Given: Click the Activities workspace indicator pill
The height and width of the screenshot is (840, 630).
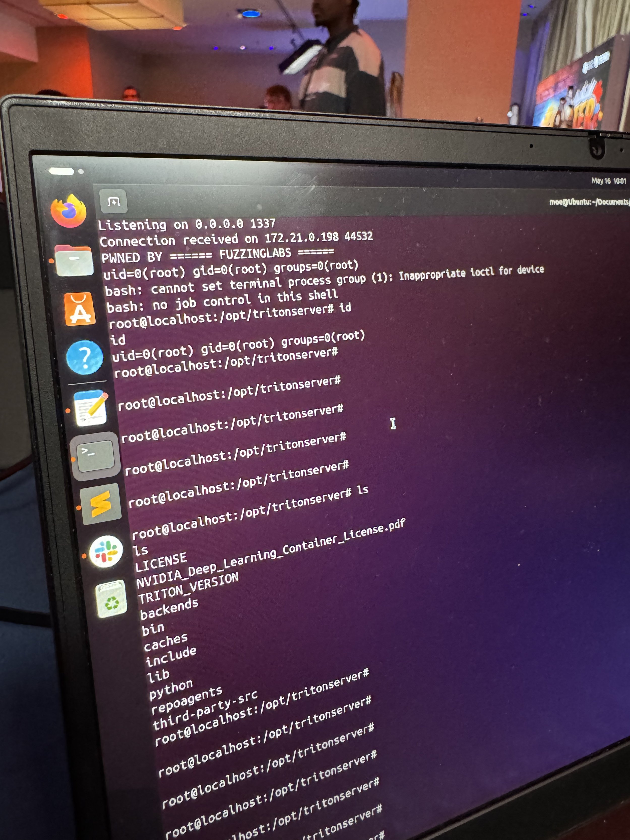Looking at the screenshot, I should pos(61,171).
